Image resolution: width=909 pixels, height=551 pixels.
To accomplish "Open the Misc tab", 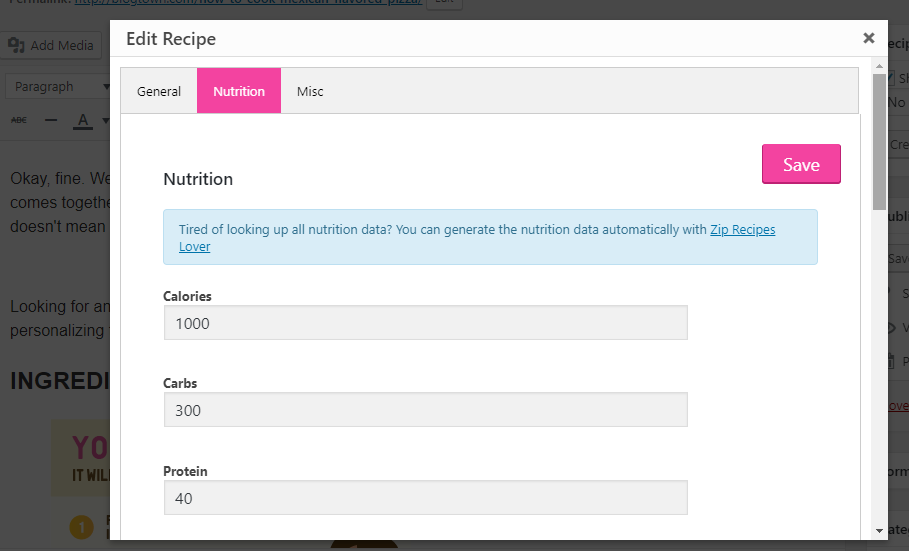I will click(310, 91).
